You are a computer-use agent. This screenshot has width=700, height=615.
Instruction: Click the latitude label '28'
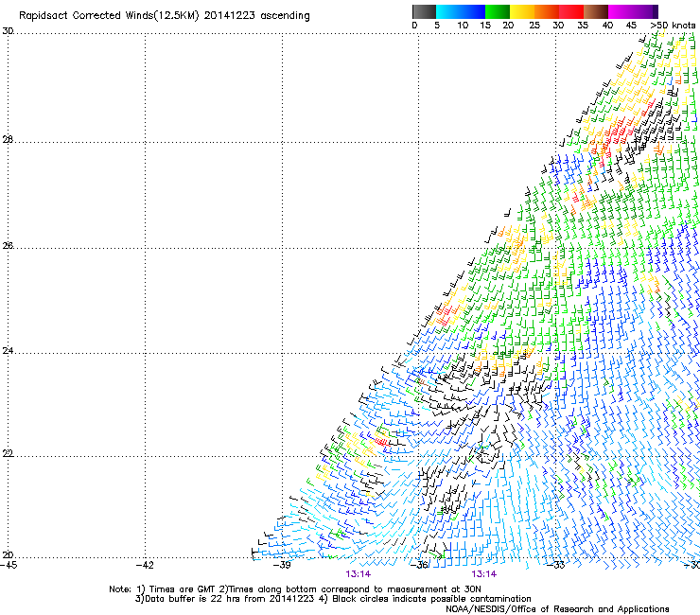coord(8,139)
